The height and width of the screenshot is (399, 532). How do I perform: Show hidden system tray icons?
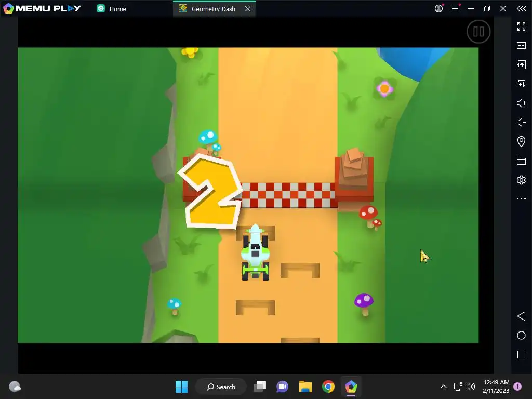coord(444,387)
